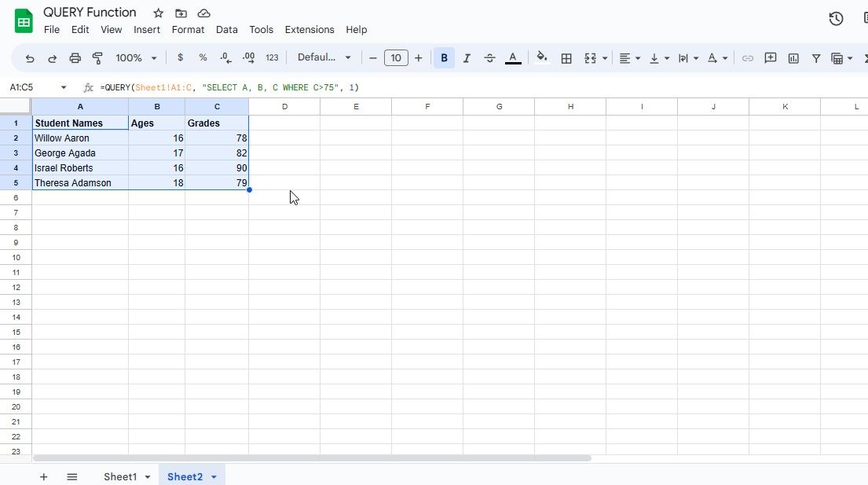Click the Undo button
Image resolution: width=868 pixels, height=485 pixels.
coord(30,57)
